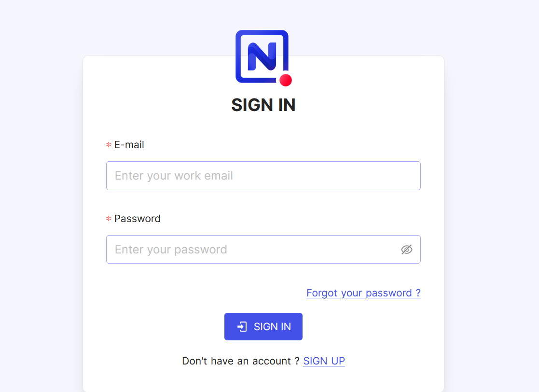The image size is (539, 392).
Task: Go to SIGN UP page link
Action: point(324,361)
